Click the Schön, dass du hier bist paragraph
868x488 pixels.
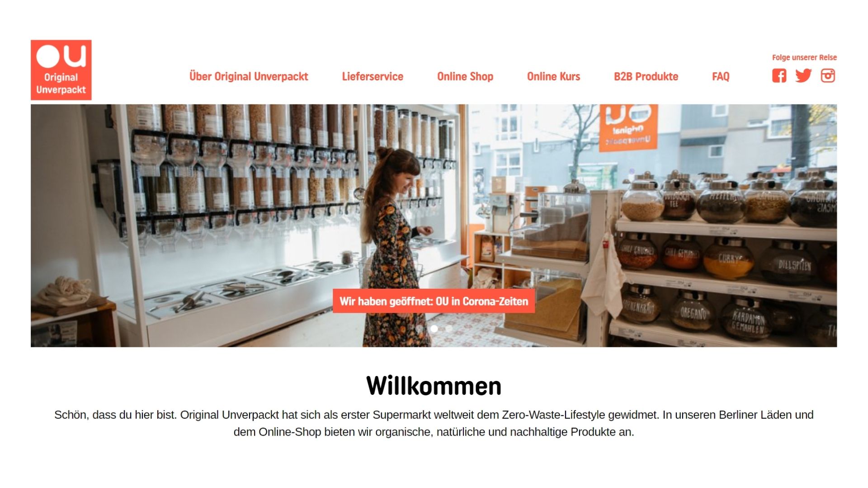[x=434, y=423]
